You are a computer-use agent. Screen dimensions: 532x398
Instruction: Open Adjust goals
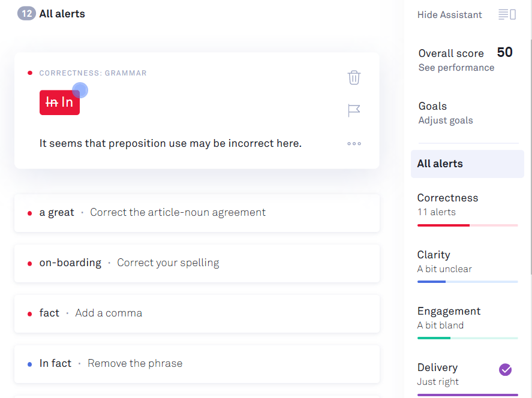click(x=446, y=120)
